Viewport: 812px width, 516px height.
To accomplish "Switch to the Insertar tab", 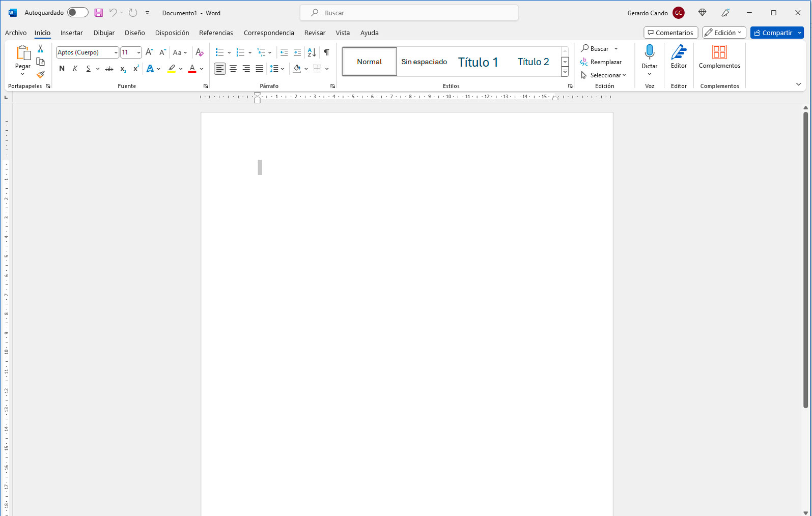I will [72, 33].
